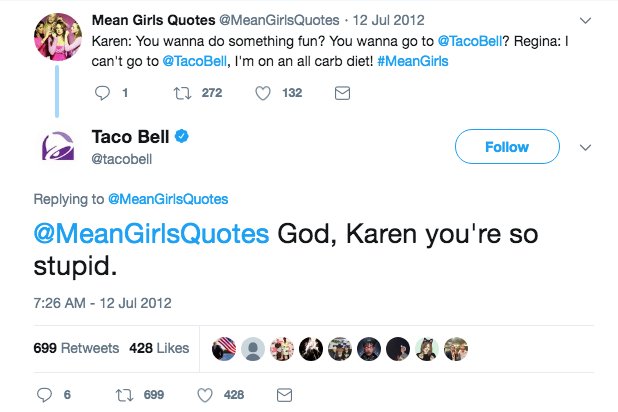Viewport: 618px width, 412px height.
Task: Open more-options chevron beside Follow button
Action: coord(587,147)
